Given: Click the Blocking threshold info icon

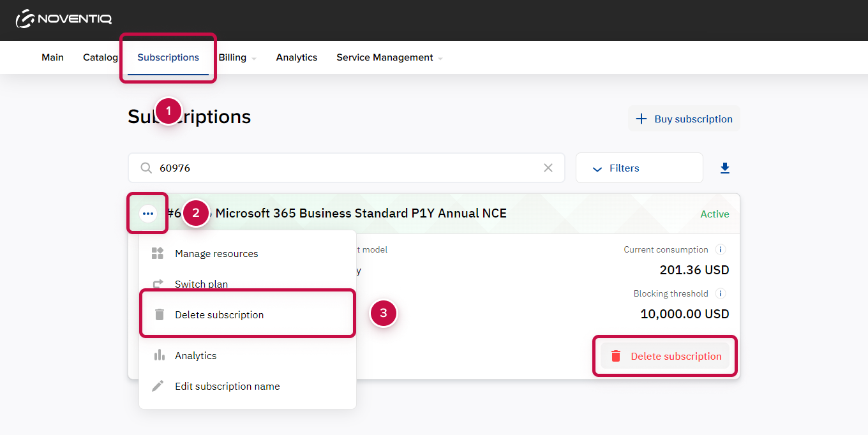Looking at the screenshot, I should coord(721,293).
